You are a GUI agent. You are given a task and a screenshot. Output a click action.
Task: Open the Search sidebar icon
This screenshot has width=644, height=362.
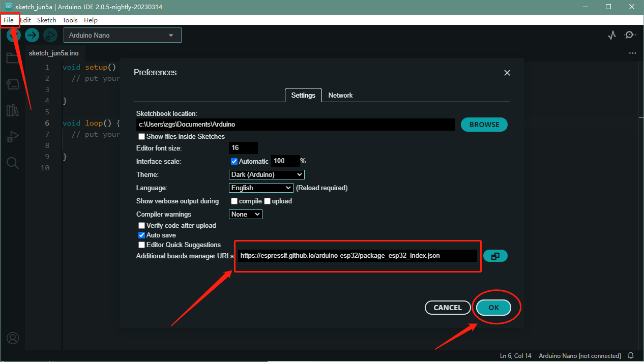pyautogui.click(x=12, y=163)
